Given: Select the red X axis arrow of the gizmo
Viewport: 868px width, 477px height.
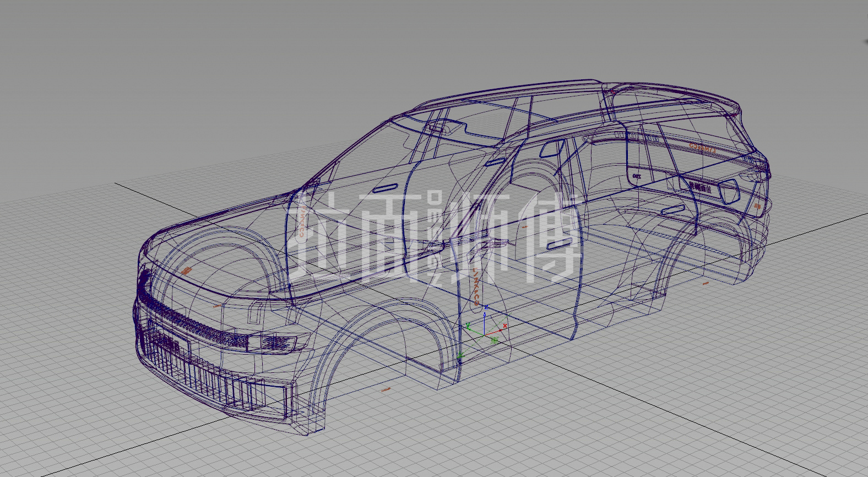Looking at the screenshot, I should coord(500,330).
